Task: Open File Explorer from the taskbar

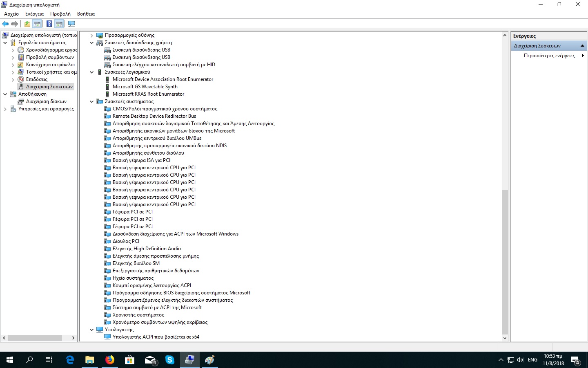Action: [x=89, y=360]
